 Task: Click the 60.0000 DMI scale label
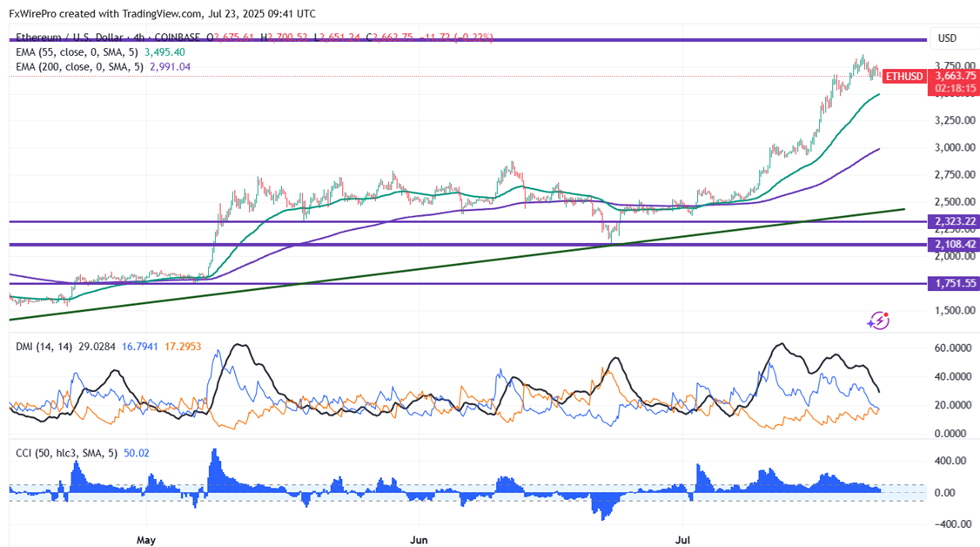pos(953,348)
